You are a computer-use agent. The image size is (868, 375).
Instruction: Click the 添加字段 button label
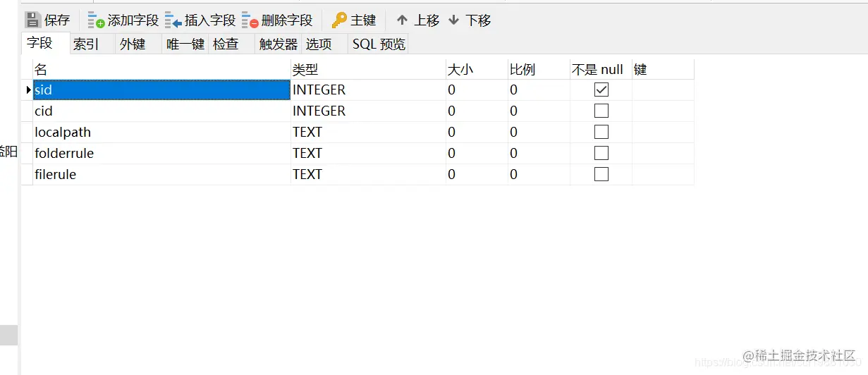tap(133, 20)
